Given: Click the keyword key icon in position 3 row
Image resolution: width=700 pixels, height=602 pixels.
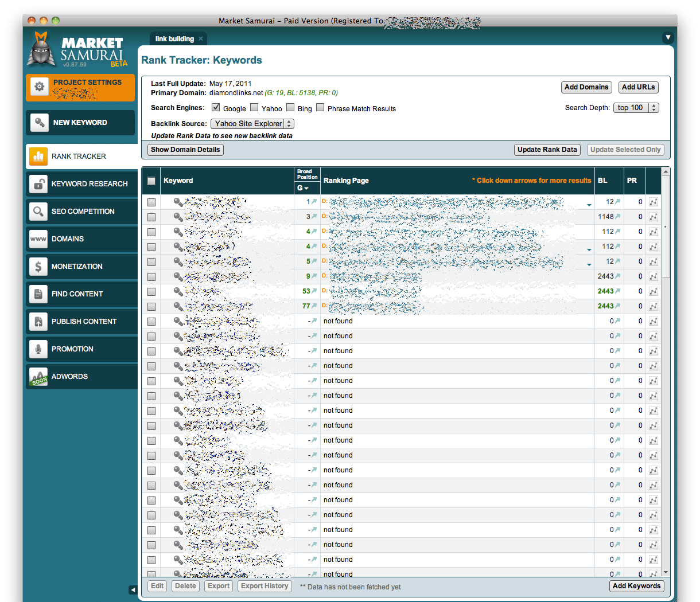Looking at the screenshot, I should point(178,217).
